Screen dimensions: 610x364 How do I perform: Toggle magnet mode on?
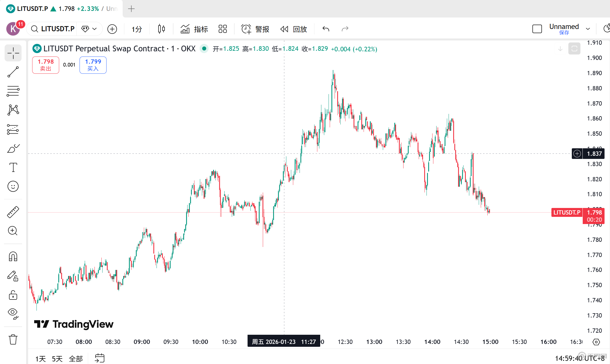(13, 256)
